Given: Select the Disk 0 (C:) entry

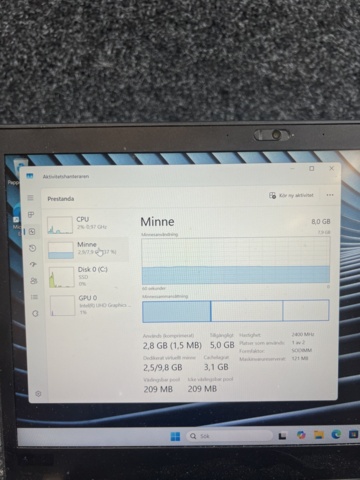Looking at the screenshot, I should (x=88, y=277).
